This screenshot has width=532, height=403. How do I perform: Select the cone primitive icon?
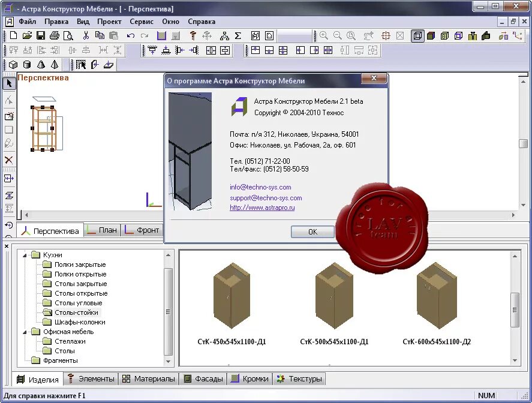click(41, 64)
